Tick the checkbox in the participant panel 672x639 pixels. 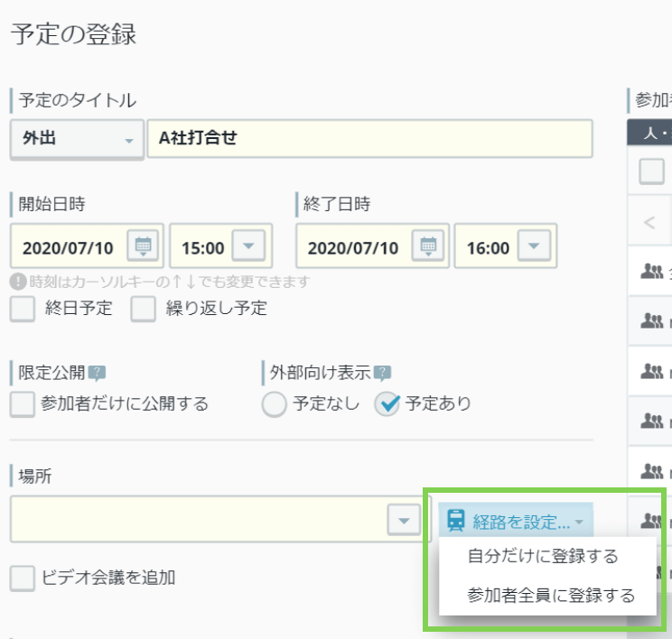pos(651,171)
